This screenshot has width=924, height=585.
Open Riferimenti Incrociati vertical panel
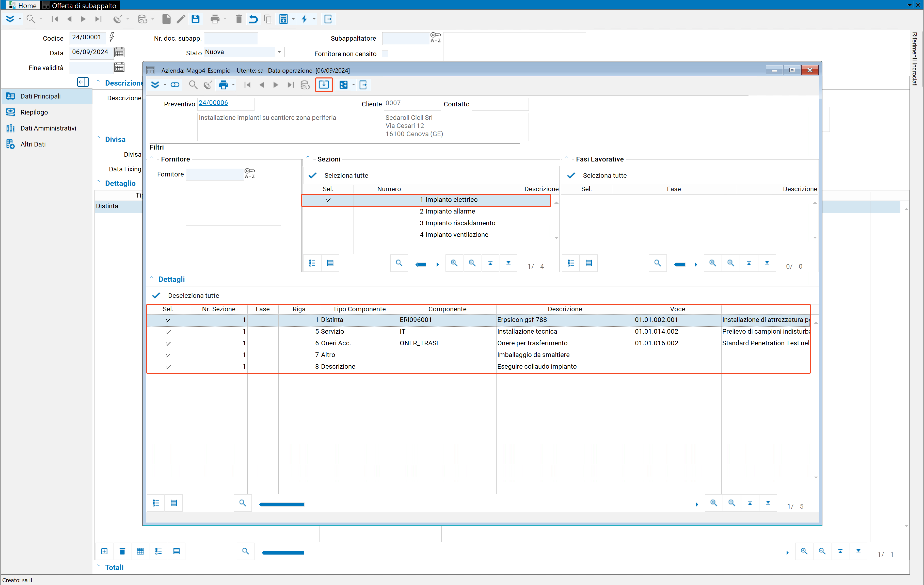coord(915,59)
